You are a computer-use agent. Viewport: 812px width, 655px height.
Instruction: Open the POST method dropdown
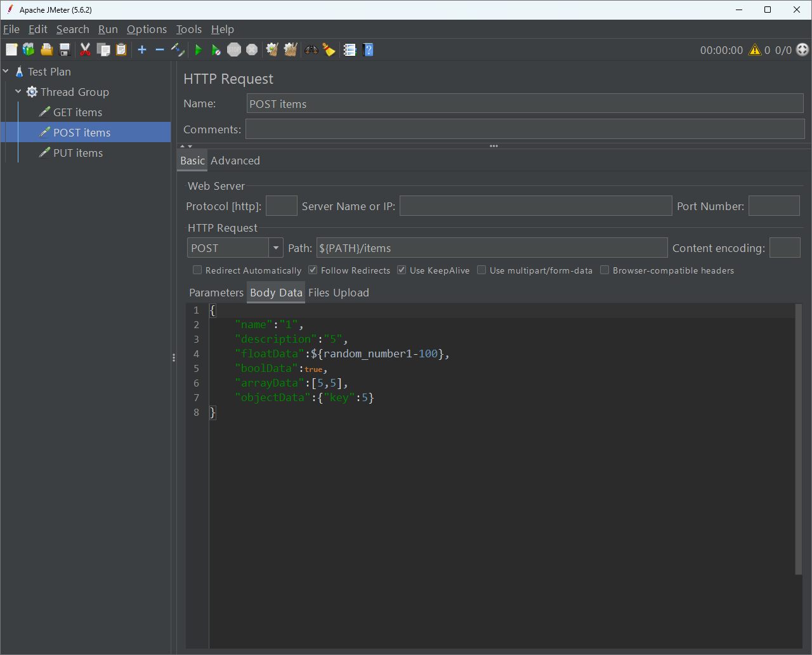pos(276,248)
